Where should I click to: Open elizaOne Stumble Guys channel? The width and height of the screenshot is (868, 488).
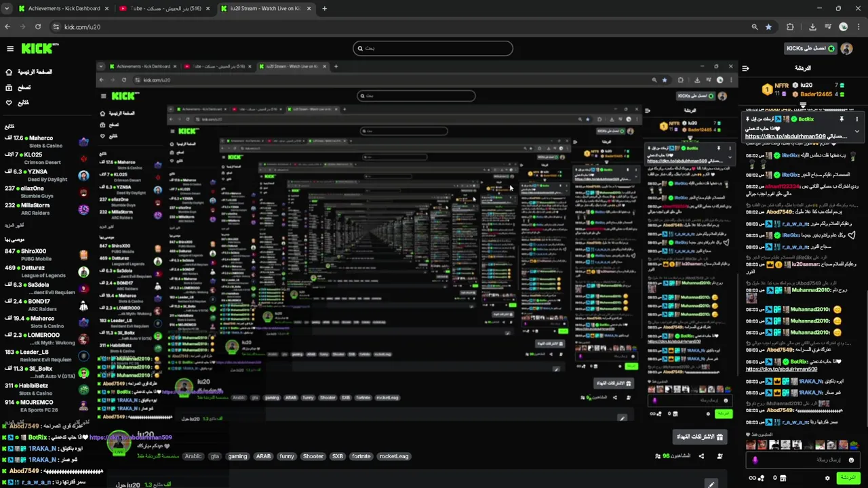pos(46,192)
